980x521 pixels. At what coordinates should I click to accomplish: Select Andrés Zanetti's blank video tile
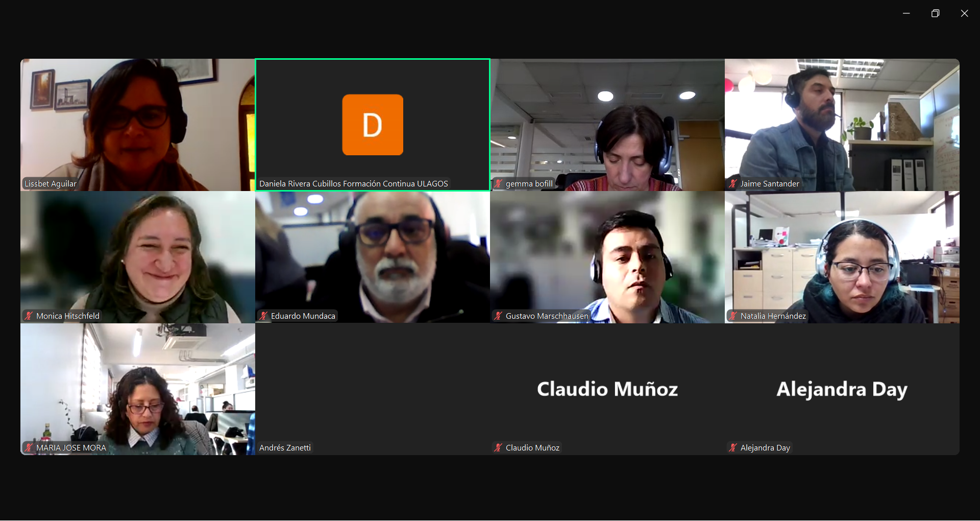pyautogui.click(x=373, y=389)
